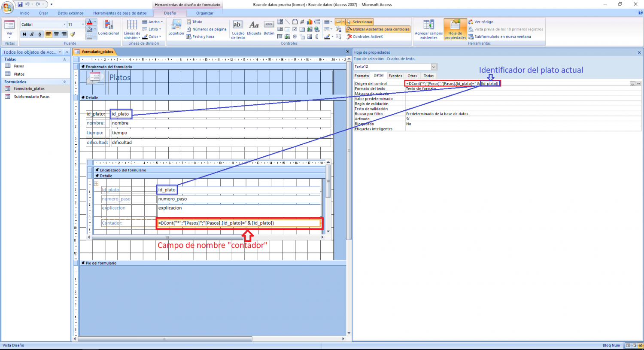Click the format painter brush icon
This screenshot has height=350, width=644.
click(73, 34)
